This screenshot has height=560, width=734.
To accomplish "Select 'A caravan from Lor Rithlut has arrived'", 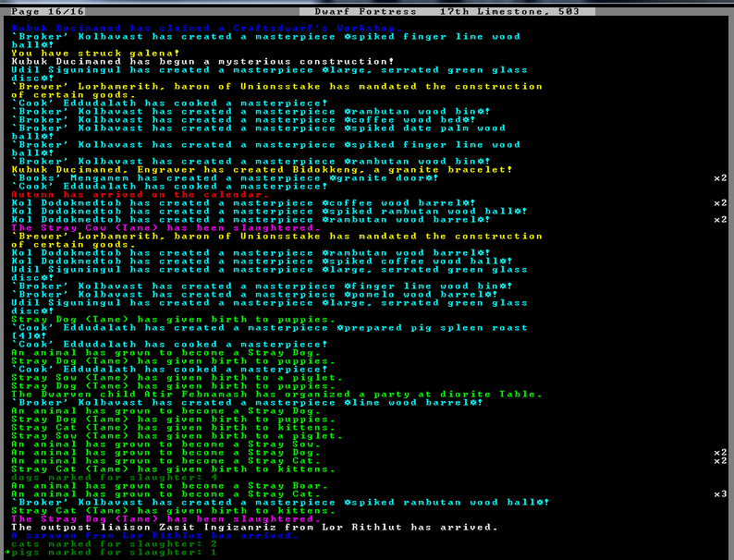I will pyautogui.click(x=155, y=536).
